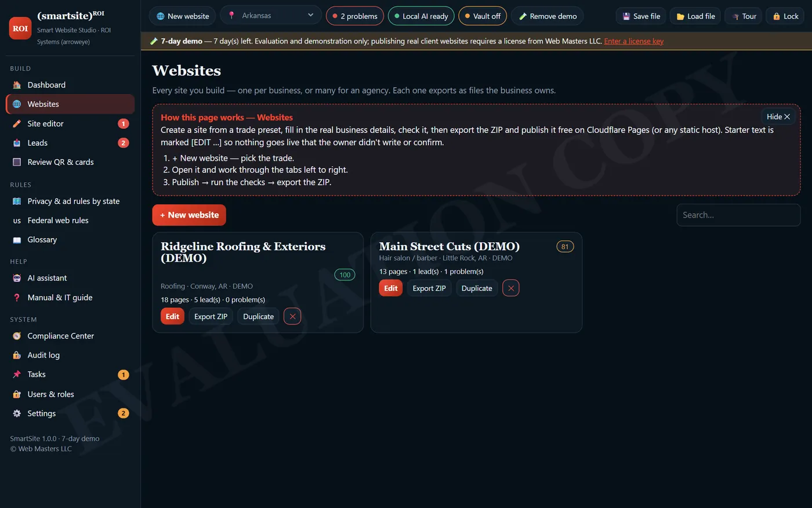Image resolution: width=812 pixels, height=508 pixels.
Task: Expand the Arkansas state dropdown
Action: [271, 16]
